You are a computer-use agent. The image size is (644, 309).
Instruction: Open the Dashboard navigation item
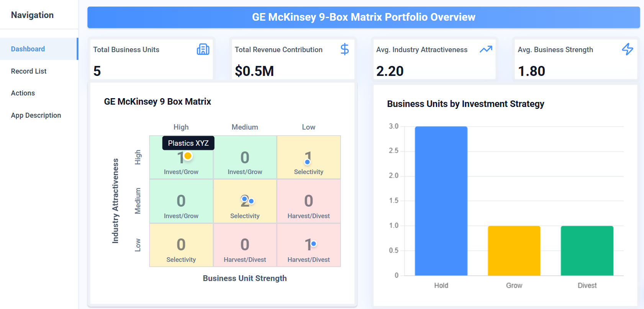[39, 49]
